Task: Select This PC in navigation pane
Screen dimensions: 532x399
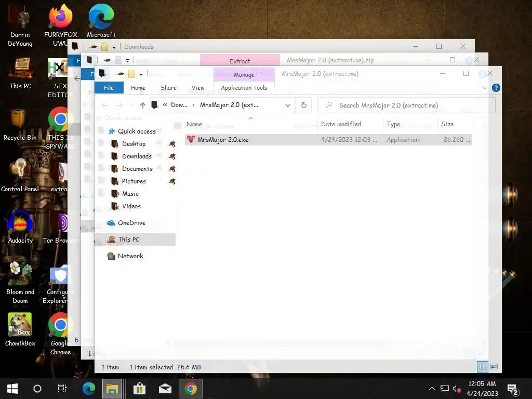Action: (x=136, y=240)
